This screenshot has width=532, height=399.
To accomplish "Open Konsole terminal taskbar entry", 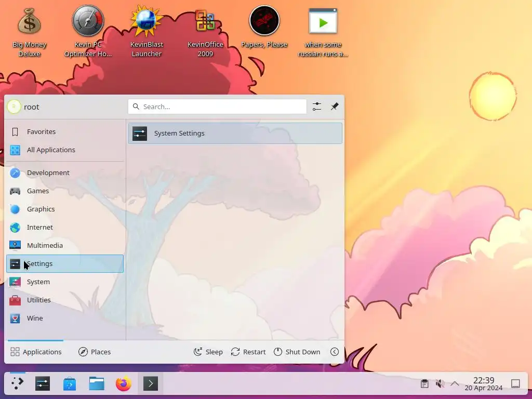I will click(151, 383).
